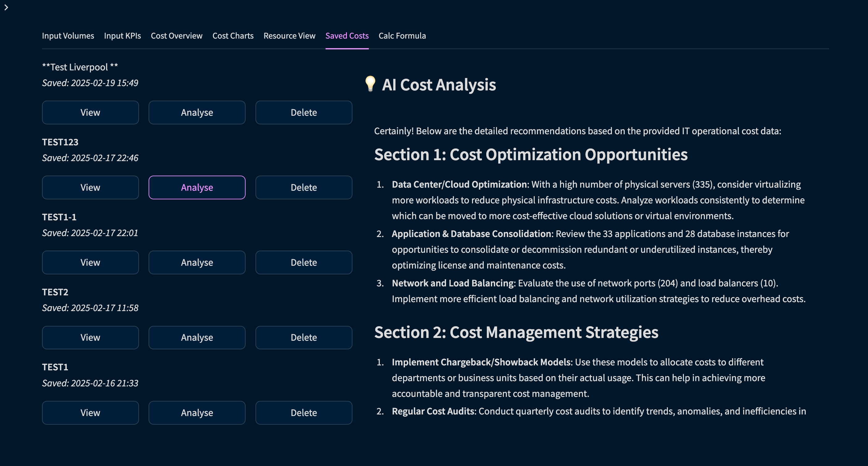Delete the Test Liverpool entry

[x=304, y=112]
